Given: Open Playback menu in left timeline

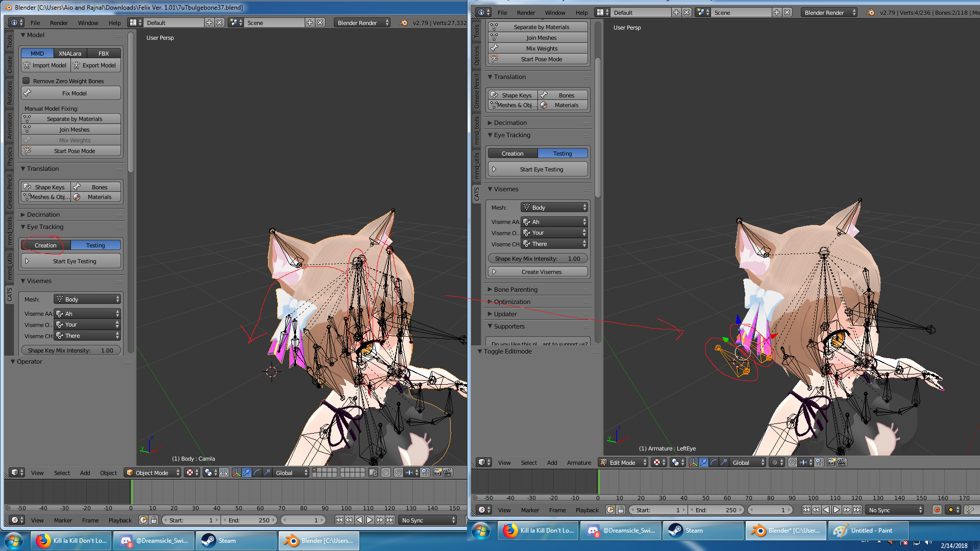Looking at the screenshot, I should [x=120, y=520].
